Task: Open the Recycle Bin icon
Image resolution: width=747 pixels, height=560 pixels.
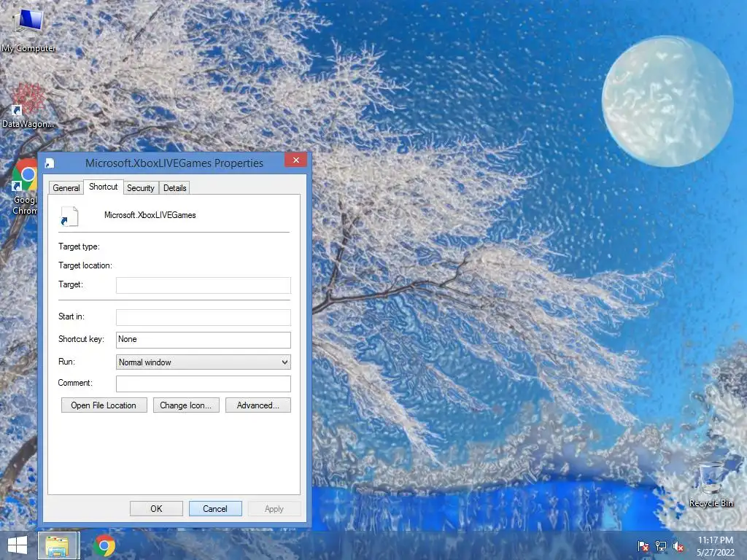Action: tap(711, 486)
